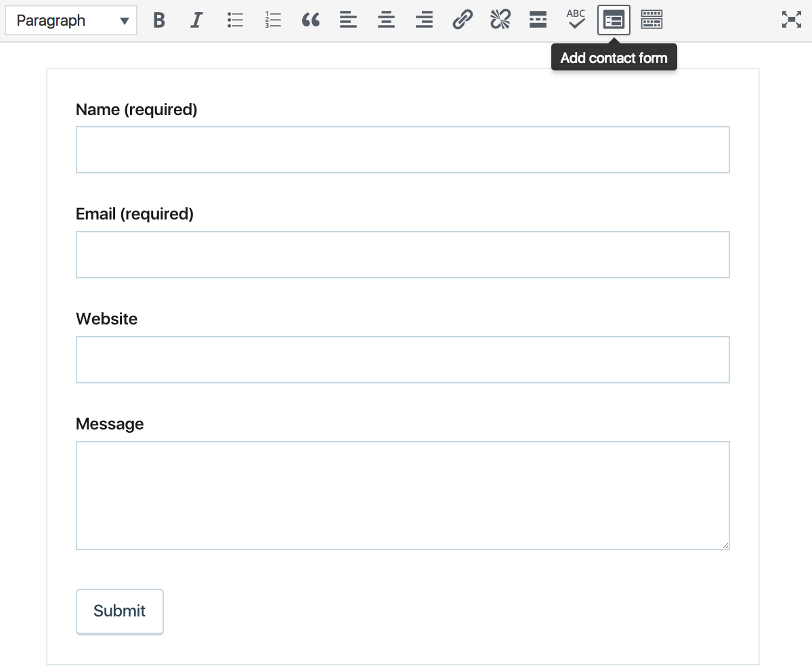Align text right
812x672 pixels.
[x=424, y=20]
